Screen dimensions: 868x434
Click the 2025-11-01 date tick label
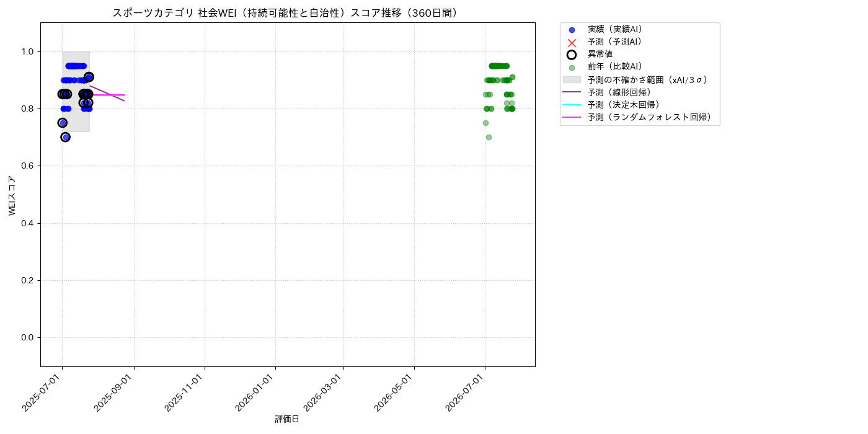tap(184, 393)
